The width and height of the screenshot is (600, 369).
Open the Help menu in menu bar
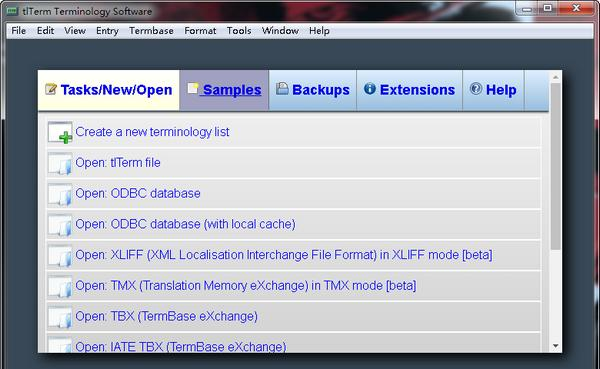(x=319, y=31)
